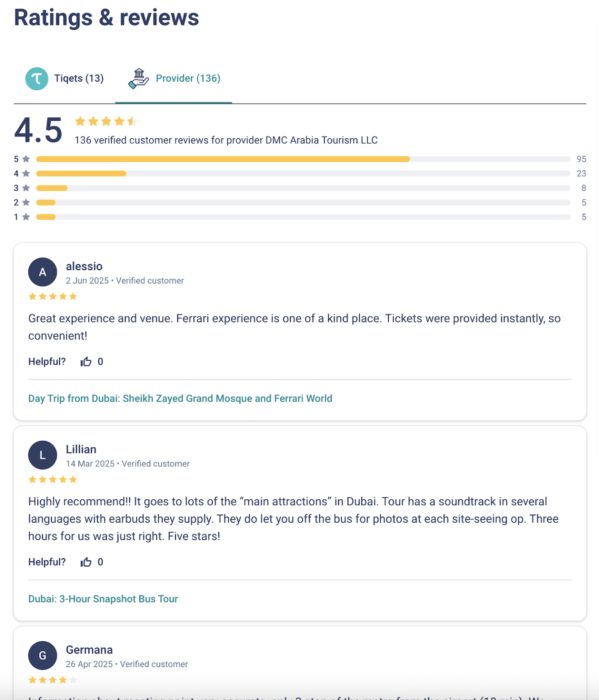Click Lillian's reviewer name

tap(81, 449)
